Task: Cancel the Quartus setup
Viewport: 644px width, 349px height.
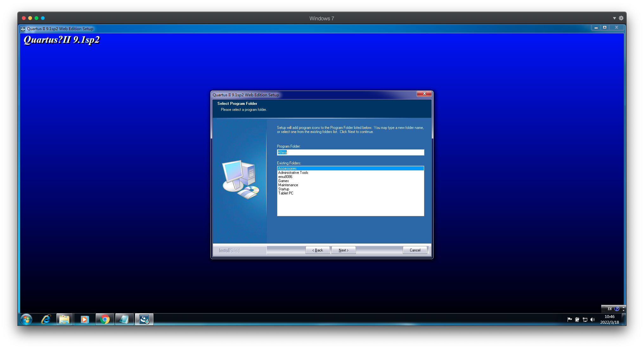Action: tap(415, 250)
